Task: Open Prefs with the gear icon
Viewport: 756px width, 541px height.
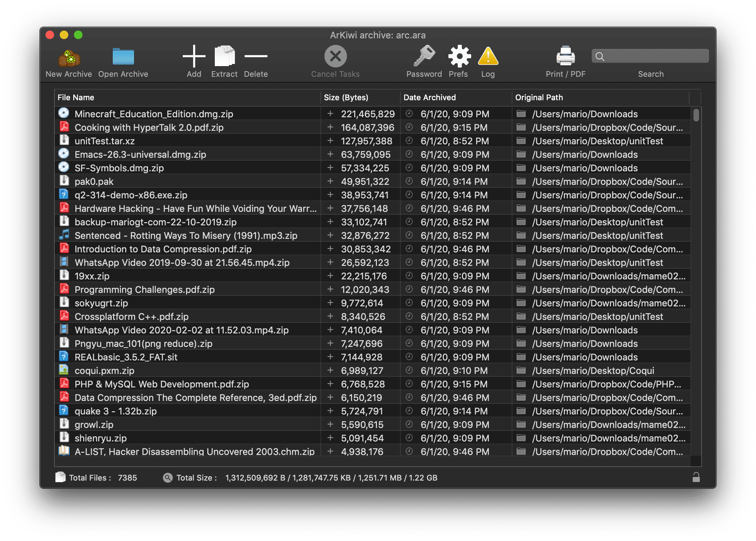Action: pos(459,56)
